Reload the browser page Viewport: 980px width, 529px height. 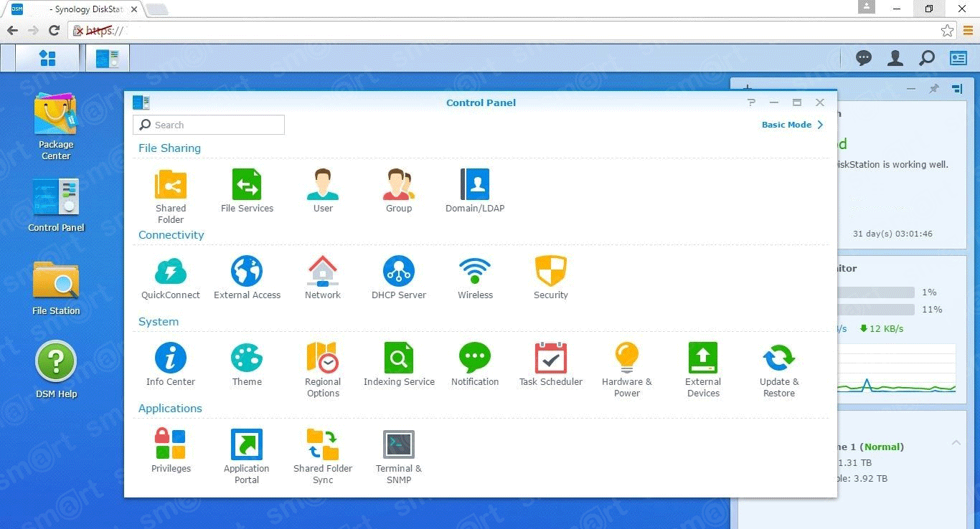[x=54, y=30]
